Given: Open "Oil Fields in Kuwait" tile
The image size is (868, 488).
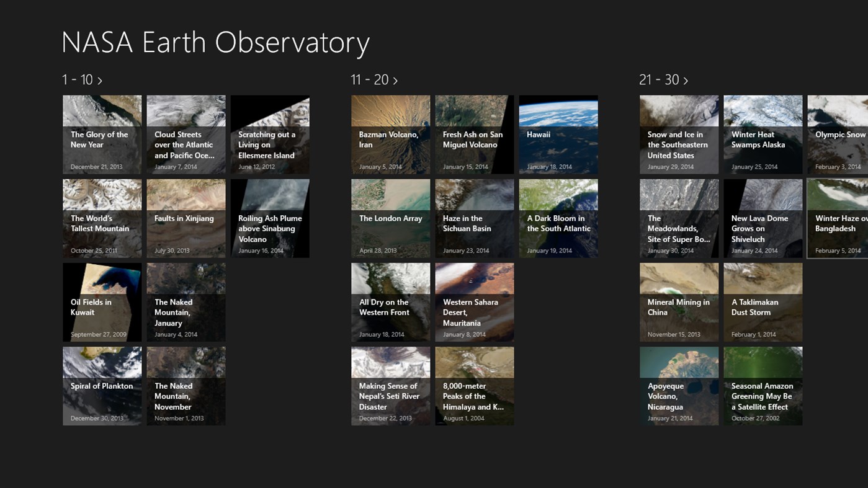Looking at the screenshot, I should [102, 302].
